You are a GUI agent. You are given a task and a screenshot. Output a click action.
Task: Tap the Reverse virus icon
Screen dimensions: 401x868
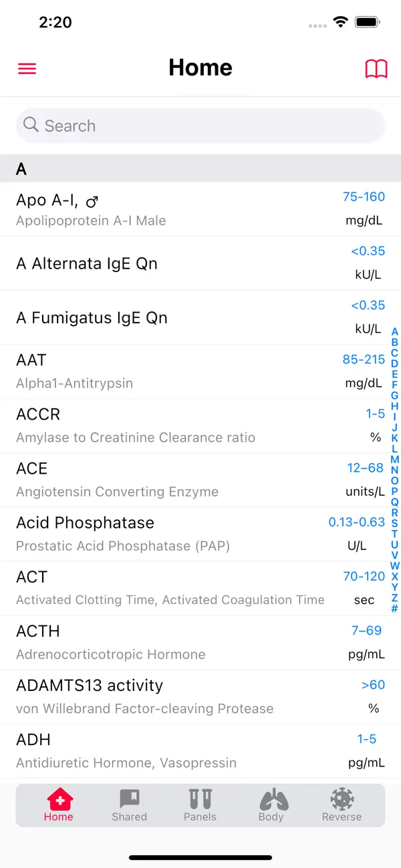[342, 799]
